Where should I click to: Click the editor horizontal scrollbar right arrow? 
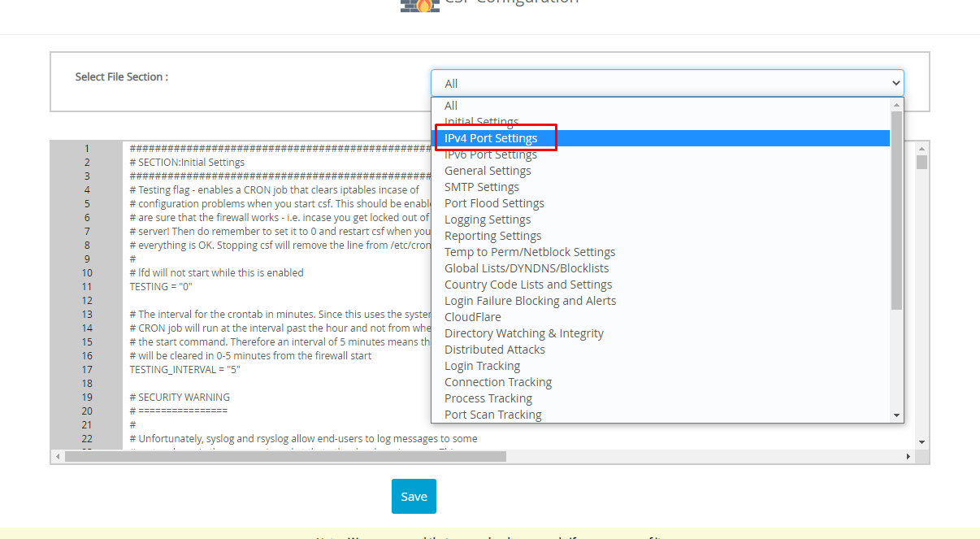(908, 457)
